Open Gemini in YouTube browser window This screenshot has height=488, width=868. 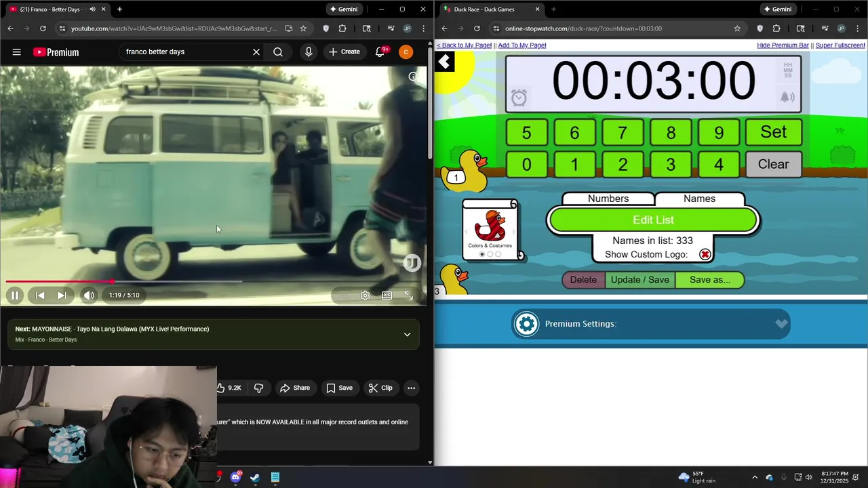tap(343, 9)
